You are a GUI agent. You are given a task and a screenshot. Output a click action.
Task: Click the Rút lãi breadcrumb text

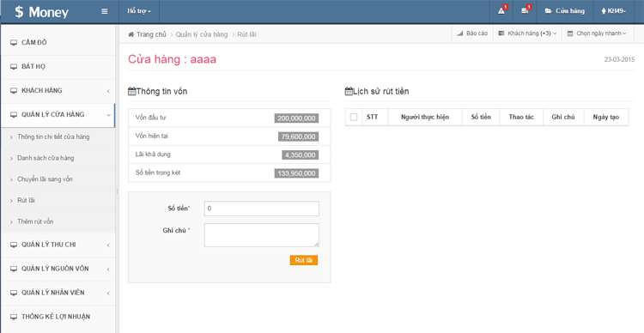(246, 34)
